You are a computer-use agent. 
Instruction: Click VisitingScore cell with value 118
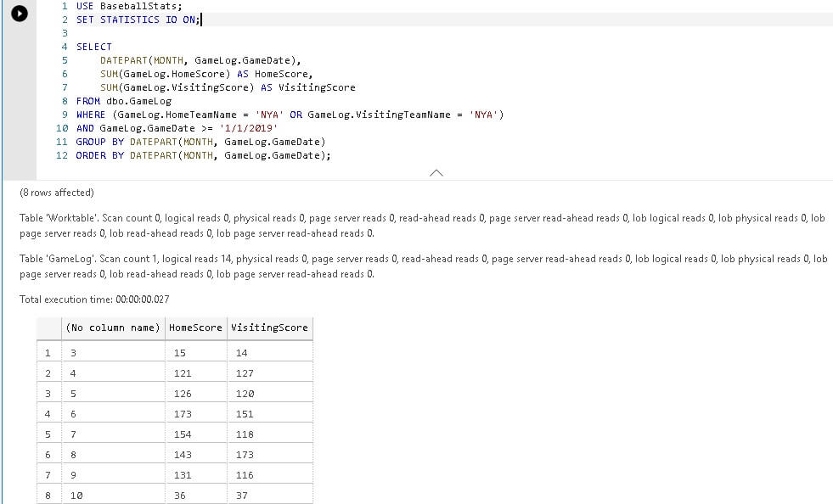point(269,434)
